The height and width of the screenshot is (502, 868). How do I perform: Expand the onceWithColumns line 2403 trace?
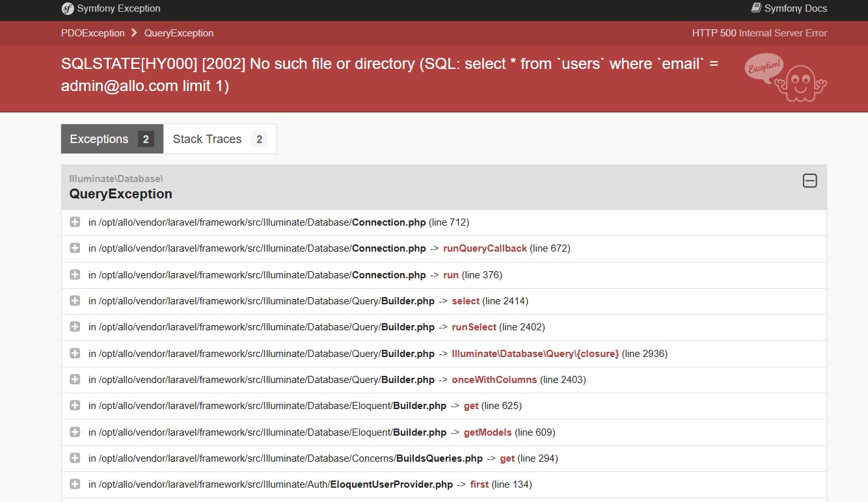(75, 380)
